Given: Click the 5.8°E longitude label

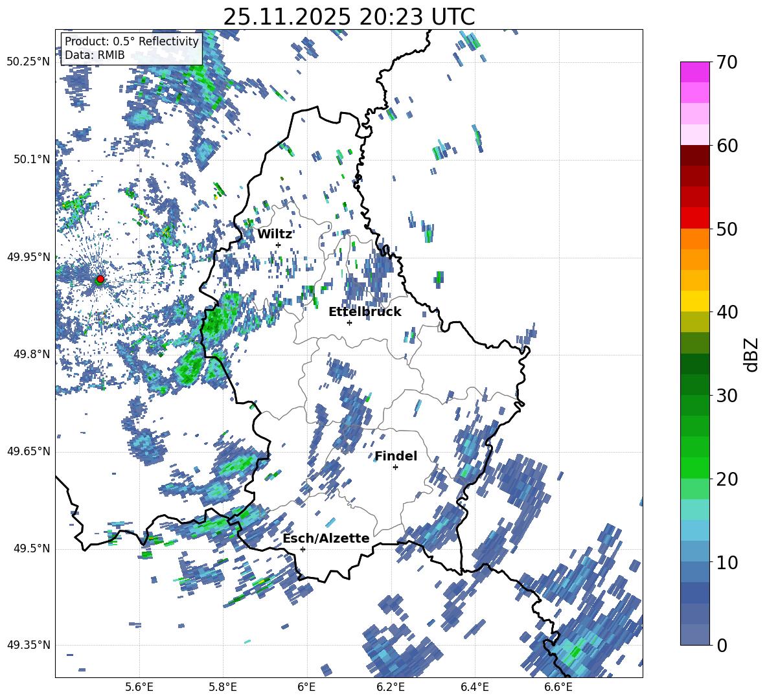Looking at the screenshot, I should coord(223,687).
